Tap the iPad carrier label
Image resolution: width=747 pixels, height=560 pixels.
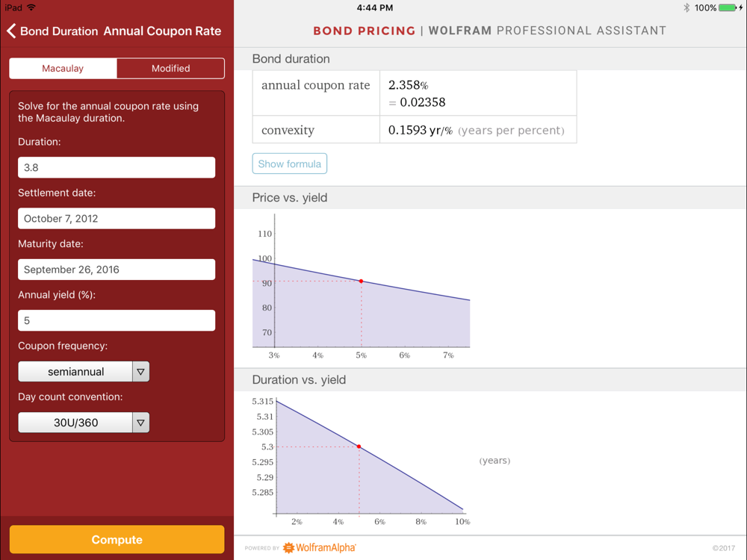pos(13,7)
